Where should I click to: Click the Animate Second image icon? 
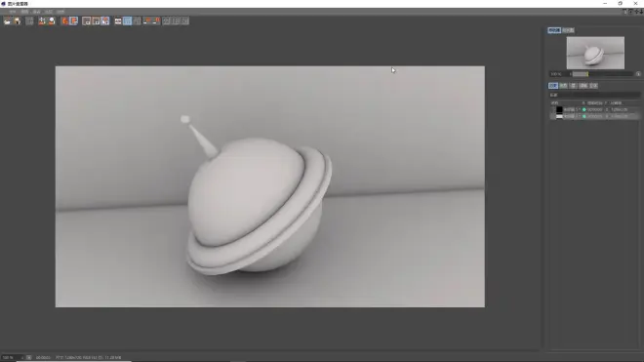[x=118, y=20]
